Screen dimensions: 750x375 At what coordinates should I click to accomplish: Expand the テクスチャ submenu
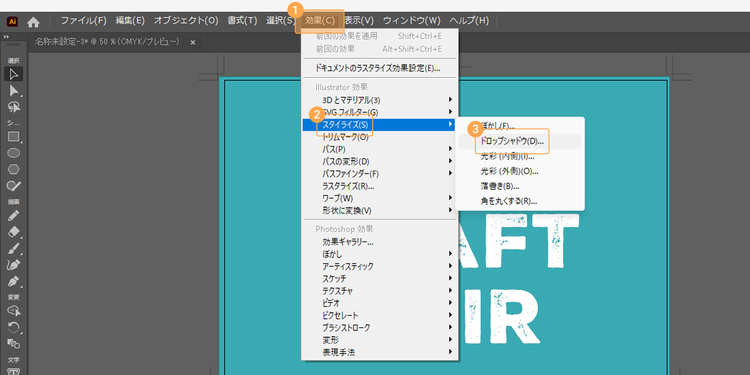pos(380,291)
